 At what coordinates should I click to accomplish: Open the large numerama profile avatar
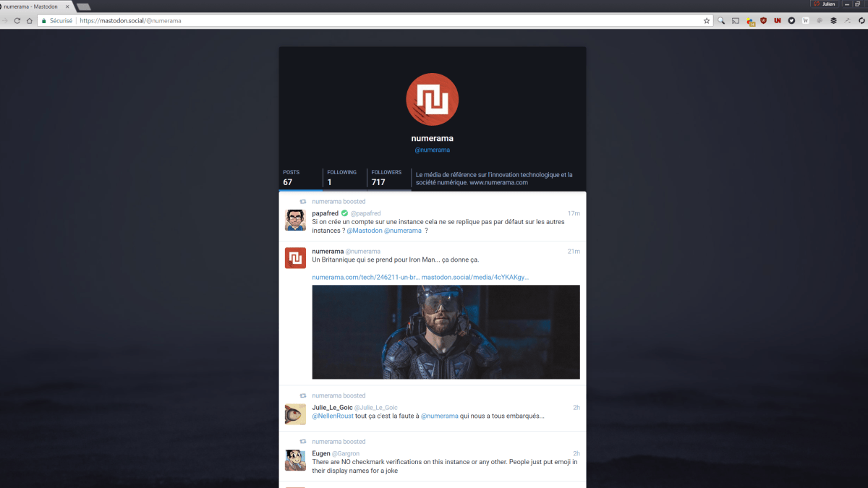coord(432,99)
